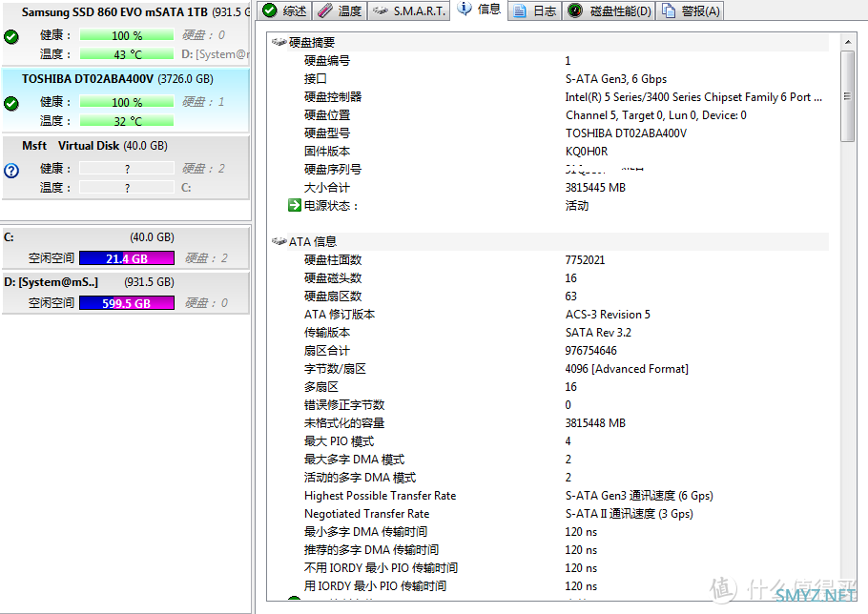Click 最大 PIO 模式 row label
868x614 pixels.
tap(339, 440)
